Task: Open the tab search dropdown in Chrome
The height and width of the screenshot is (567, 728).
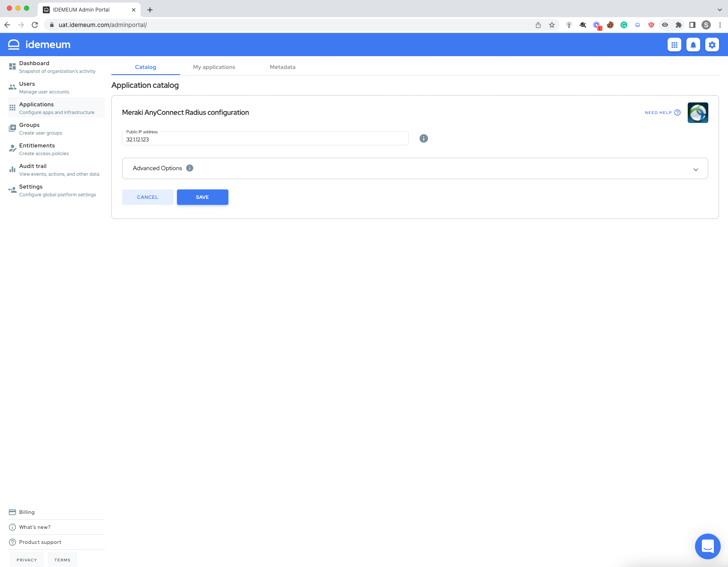Action: click(720, 9)
